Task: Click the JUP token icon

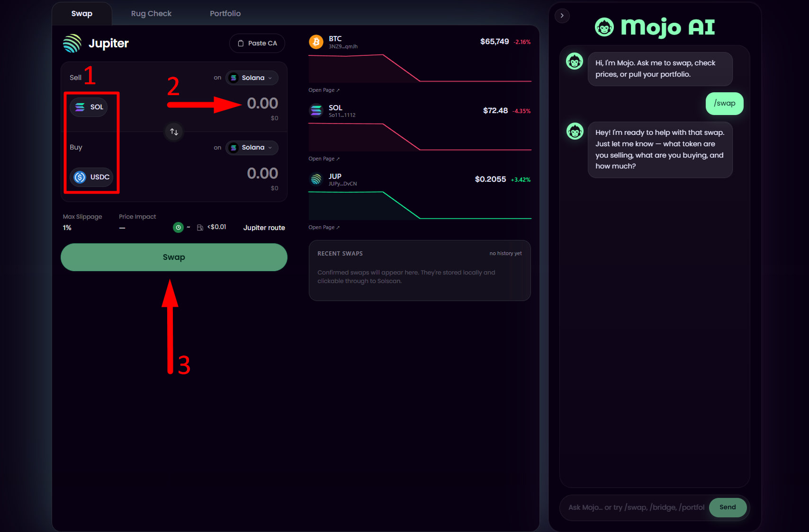Action: pos(316,179)
